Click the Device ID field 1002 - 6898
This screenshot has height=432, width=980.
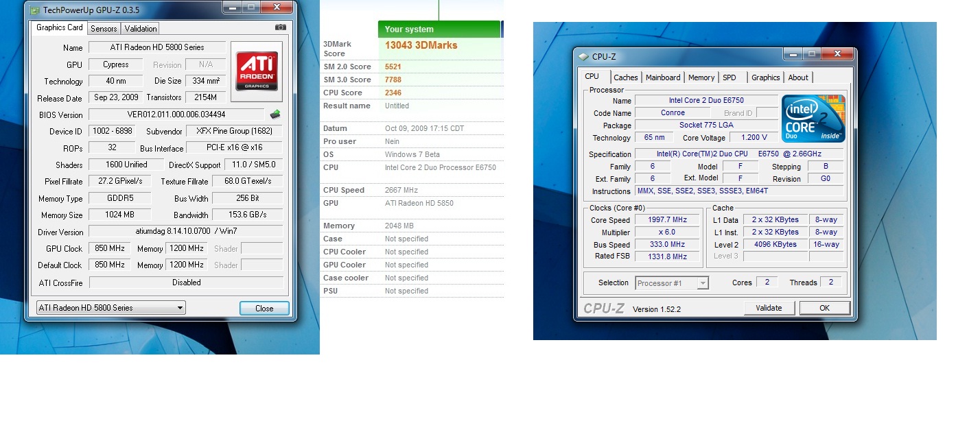(x=111, y=131)
